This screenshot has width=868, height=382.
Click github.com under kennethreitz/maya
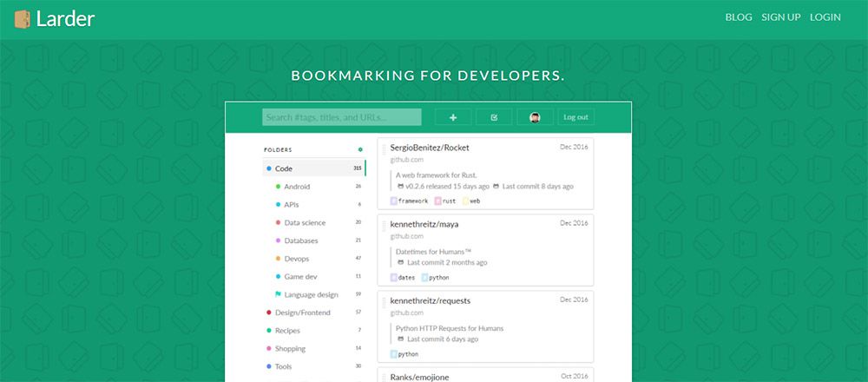(x=407, y=236)
